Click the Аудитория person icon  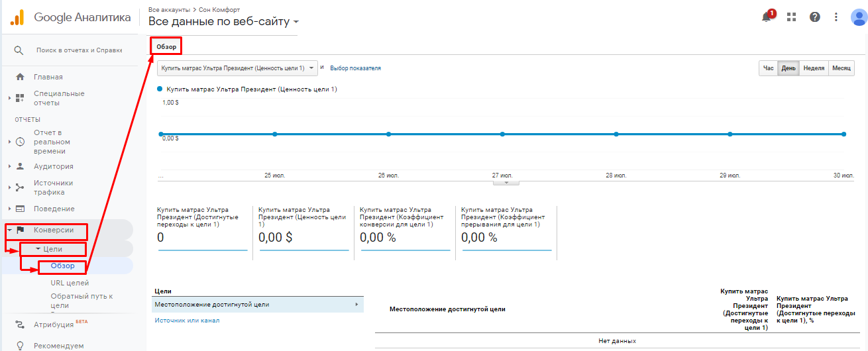pos(20,166)
